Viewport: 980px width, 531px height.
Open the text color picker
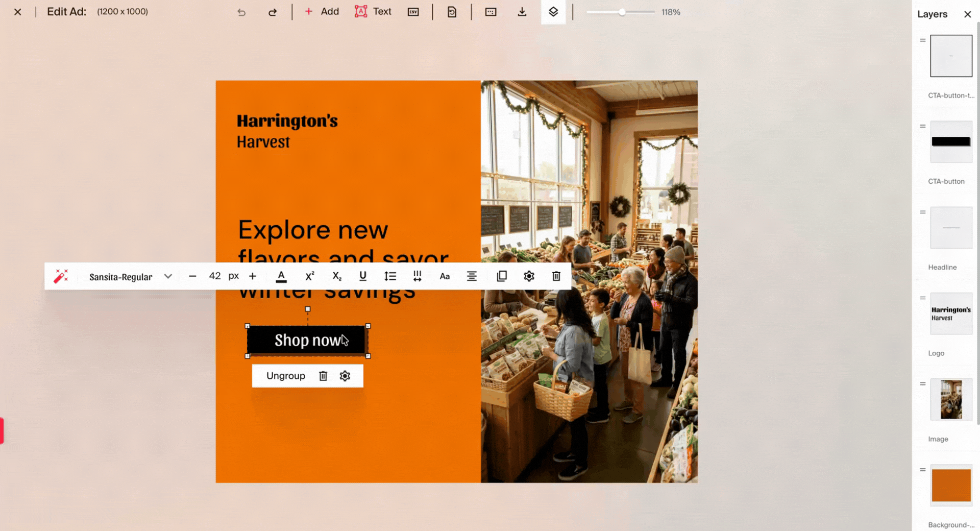[281, 276]
